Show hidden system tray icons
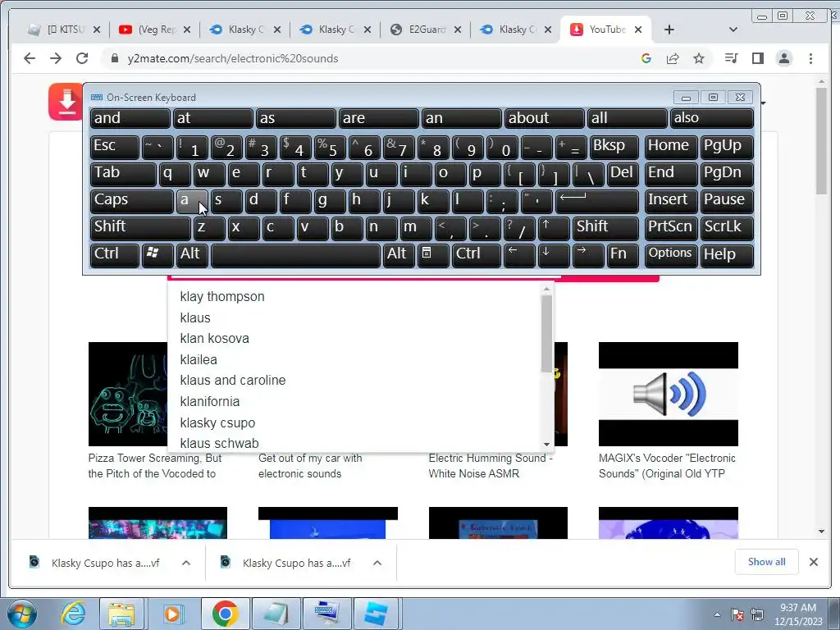Viewport: 840px width, 630px height. click(717, 614)
